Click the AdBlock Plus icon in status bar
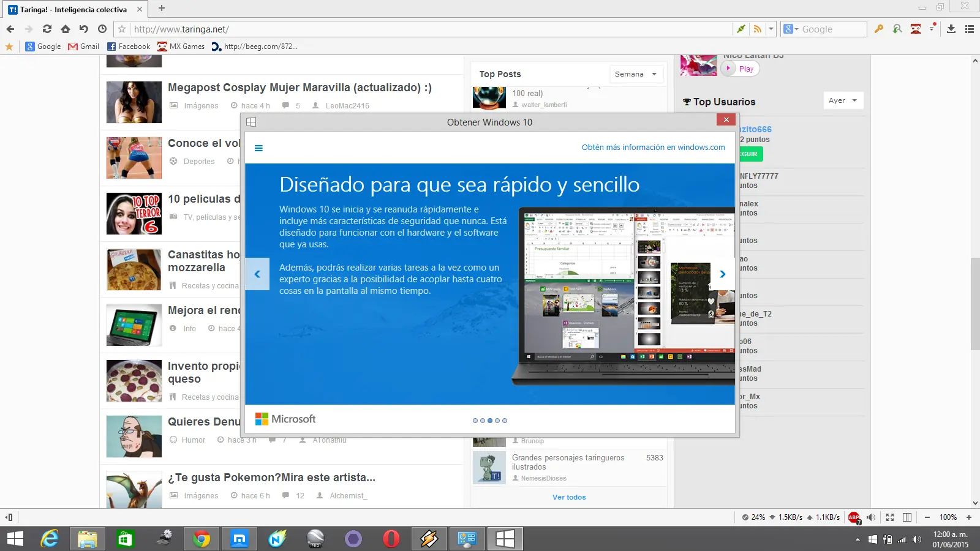Screen dimensions: 980x551 click(x=854, y=517)
